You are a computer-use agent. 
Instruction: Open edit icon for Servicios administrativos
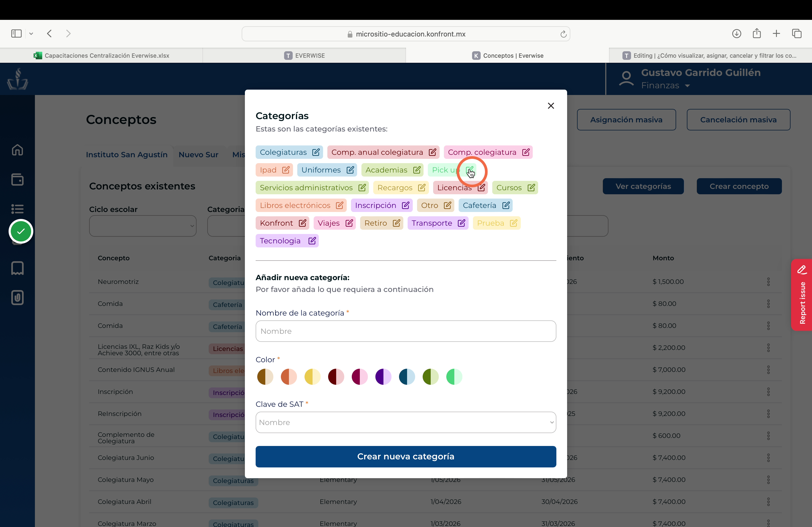tap(362, 188)
